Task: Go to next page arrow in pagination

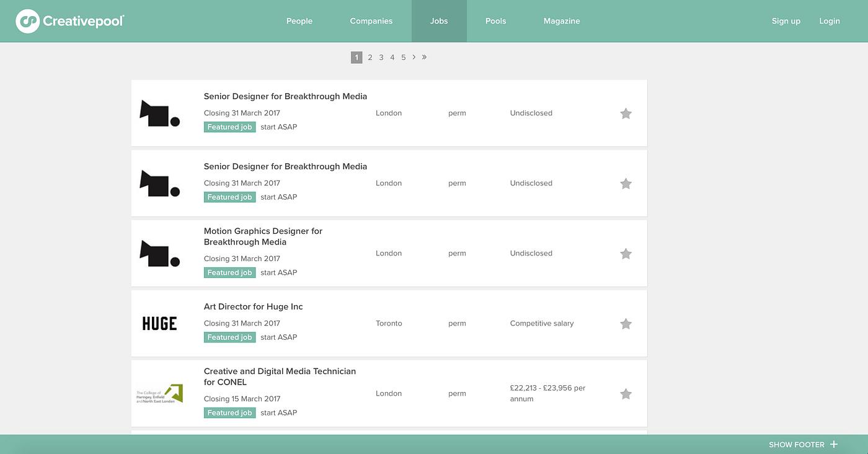Action: 414,57
